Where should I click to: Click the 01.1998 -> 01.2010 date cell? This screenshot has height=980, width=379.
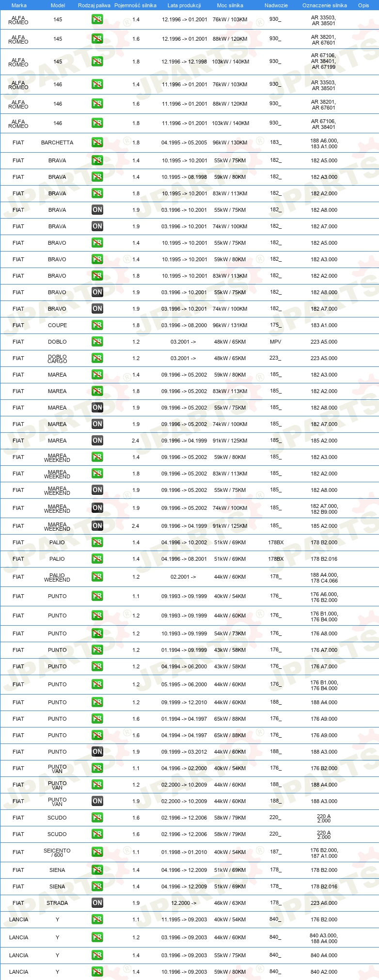(x=184, y=852)
